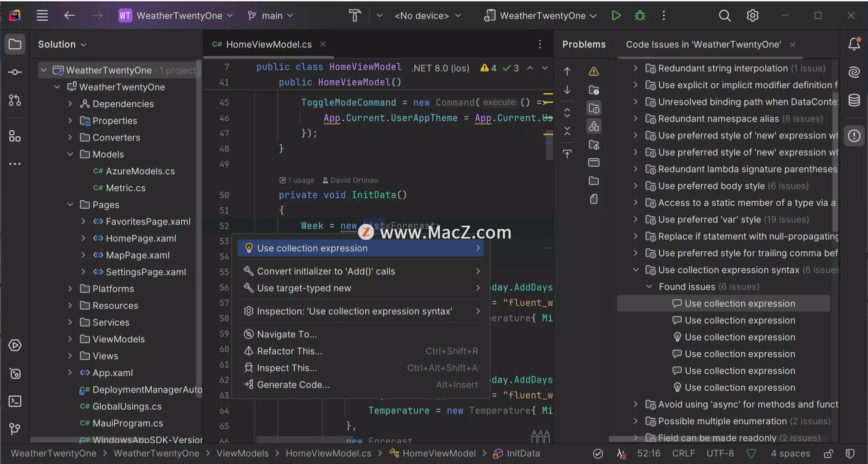Click the InitData breadcrumb link
This screenshot has width=868, height=464.
coord(523,454)
